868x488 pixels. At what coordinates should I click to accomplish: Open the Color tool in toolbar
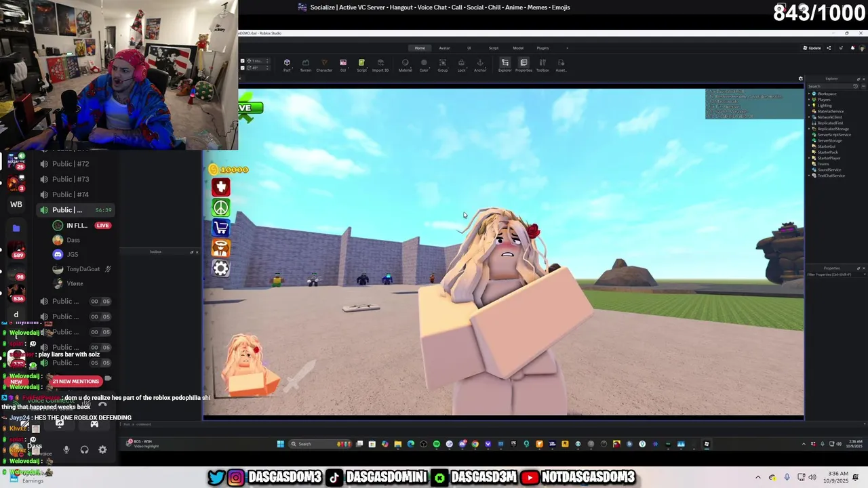tap(424, 64)
